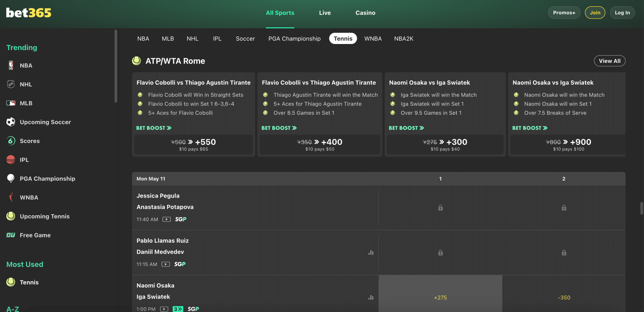Open live stream icon for Llamas Ruiz vs Medvedev

(166, 264)
